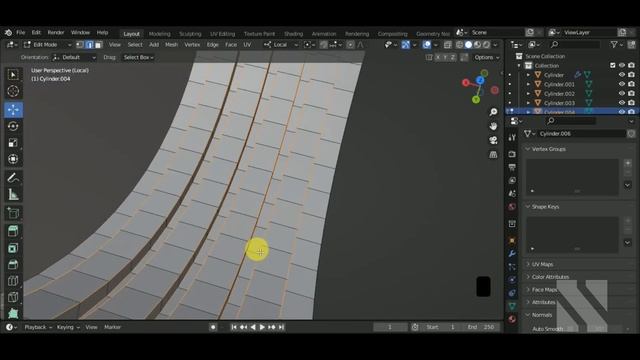Select the Add Cube tool
The height and width of the screenshot is (360, 640).
pyautogui.click(x=13, y=213)
